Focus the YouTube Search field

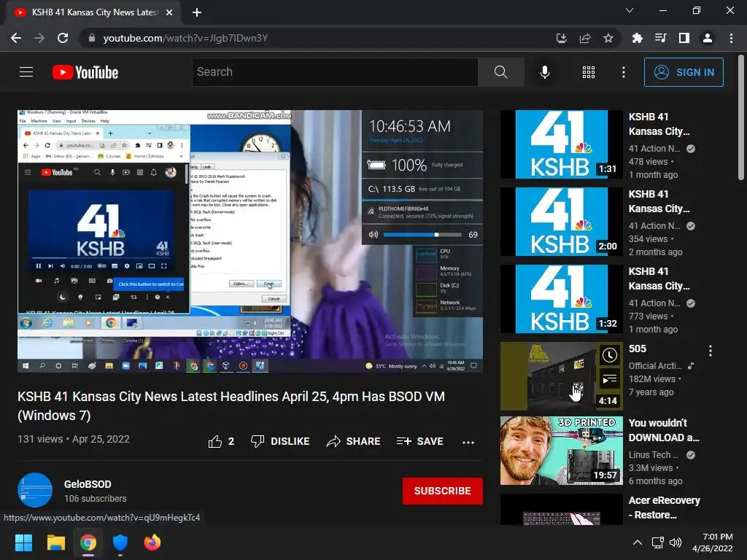[335, 72]
